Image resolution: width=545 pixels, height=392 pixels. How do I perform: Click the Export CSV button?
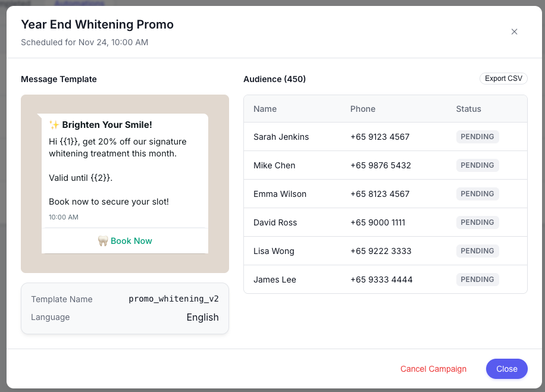pos(503,78)
